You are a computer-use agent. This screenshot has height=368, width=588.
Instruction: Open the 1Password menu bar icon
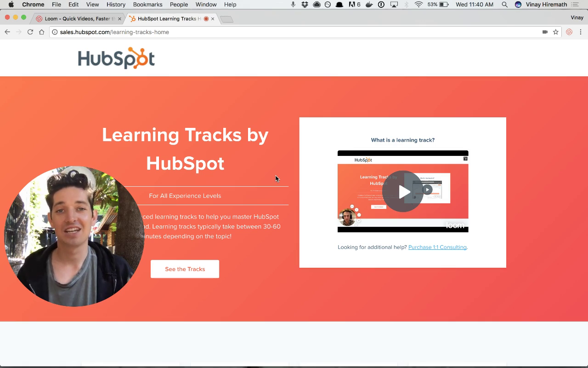tap(381, 5)
